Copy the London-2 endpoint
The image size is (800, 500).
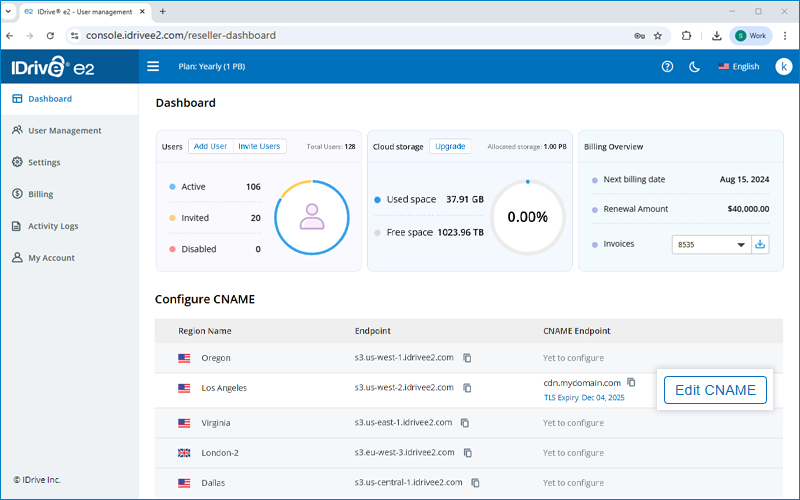(x=468, y=453)
